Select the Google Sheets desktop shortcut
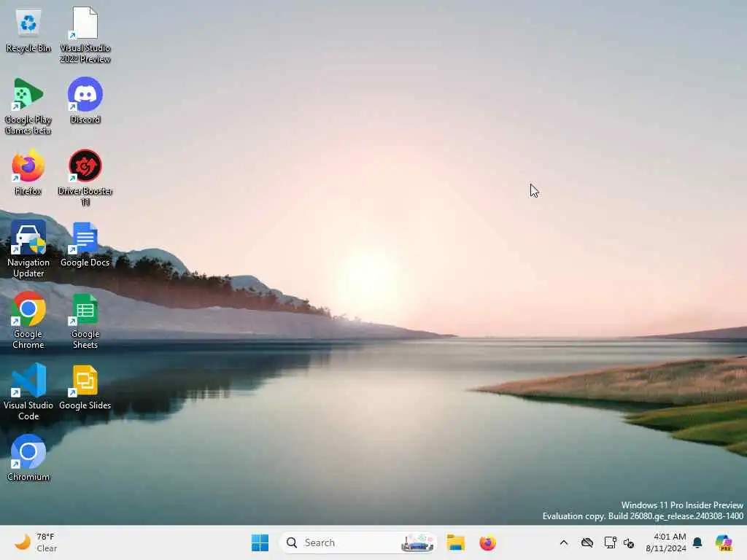This screenshot has height=560, width=747. coord(85,321)
